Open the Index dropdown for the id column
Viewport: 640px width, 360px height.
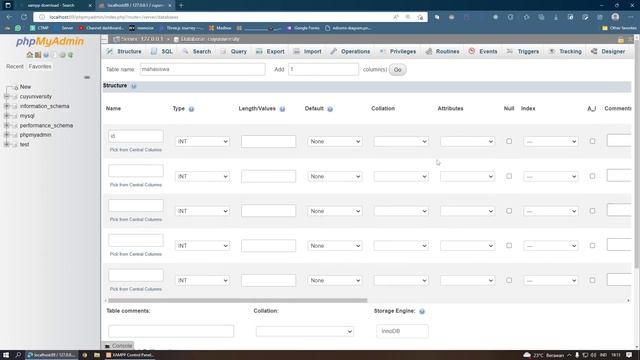pos(551,142)
